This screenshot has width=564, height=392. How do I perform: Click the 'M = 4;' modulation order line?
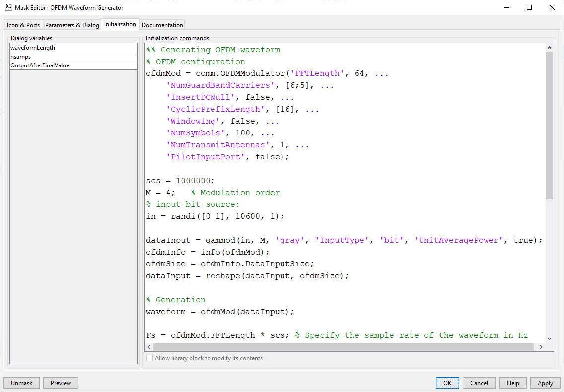213,193
